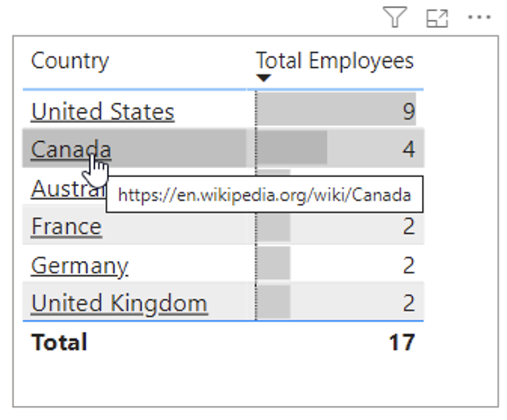Click the filter funnel icon
The image size is (507, 420).
coord(395,17)
